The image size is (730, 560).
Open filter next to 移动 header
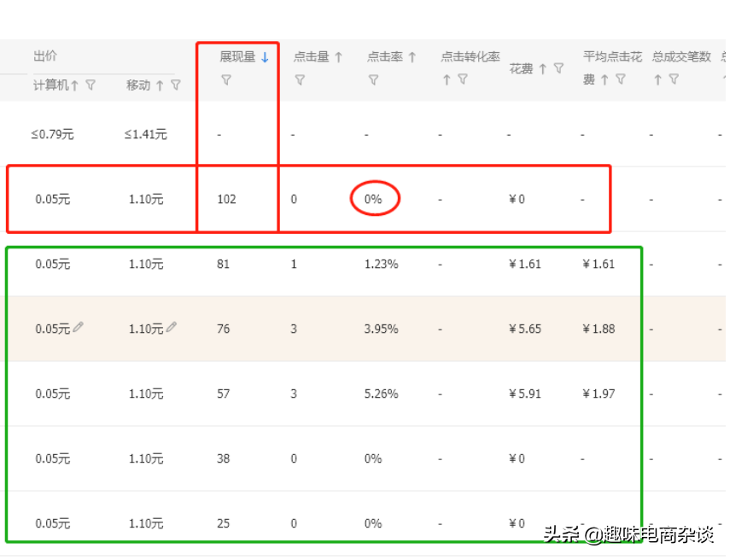pos(176,85)
